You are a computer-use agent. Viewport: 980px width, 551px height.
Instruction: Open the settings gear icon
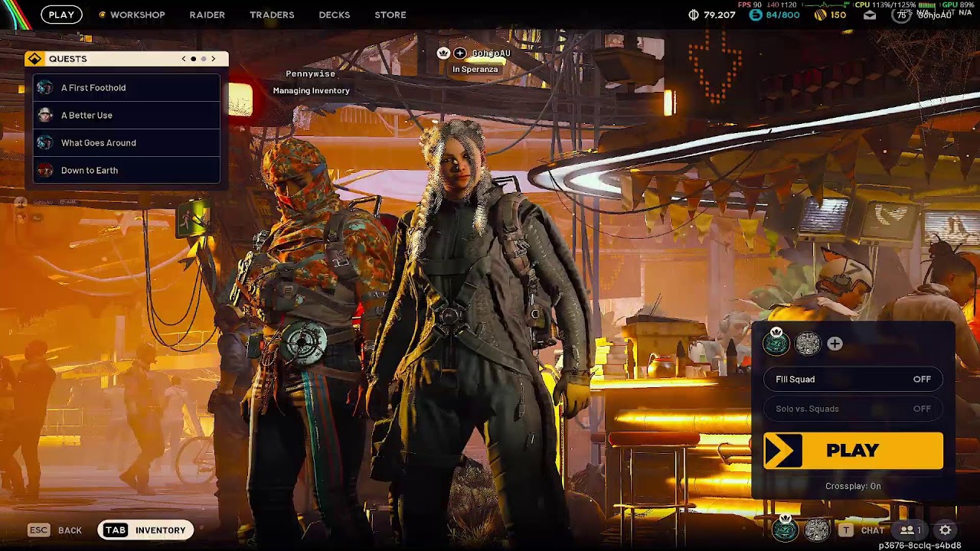point(946,530)
